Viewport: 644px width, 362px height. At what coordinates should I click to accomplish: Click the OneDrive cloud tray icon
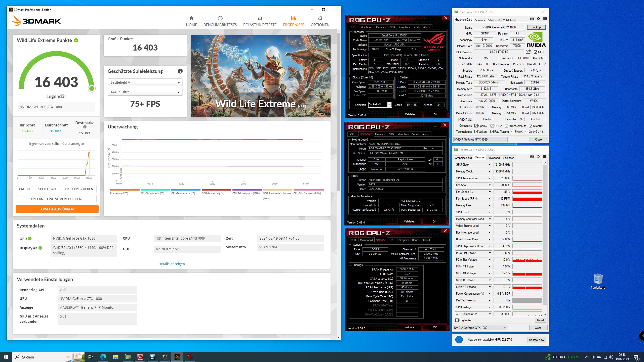pos(599,357)
